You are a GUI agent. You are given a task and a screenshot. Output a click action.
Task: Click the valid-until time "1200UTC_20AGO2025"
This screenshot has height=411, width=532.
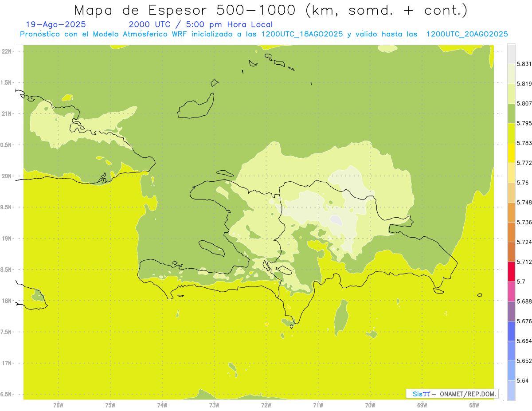(x=467, y=34)
